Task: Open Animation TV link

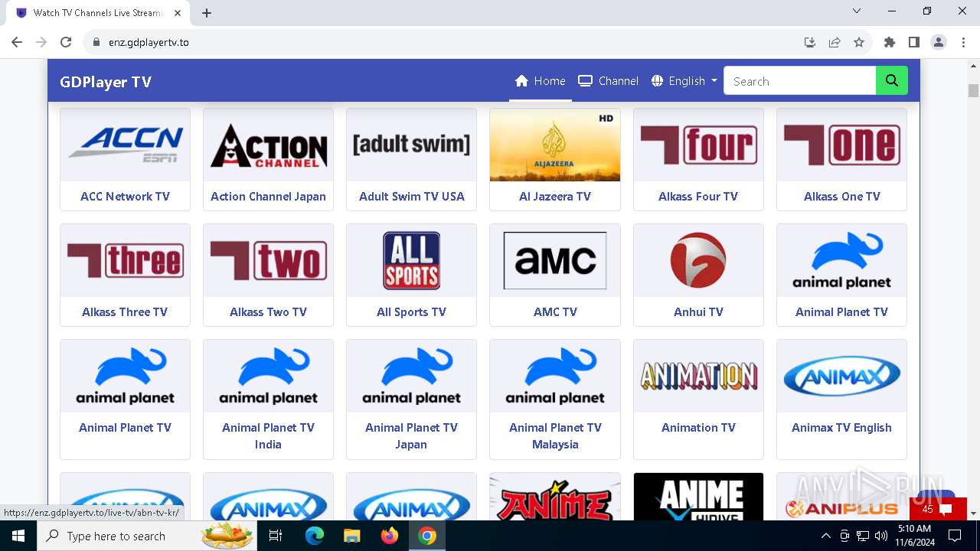Action: coord(698,428)
